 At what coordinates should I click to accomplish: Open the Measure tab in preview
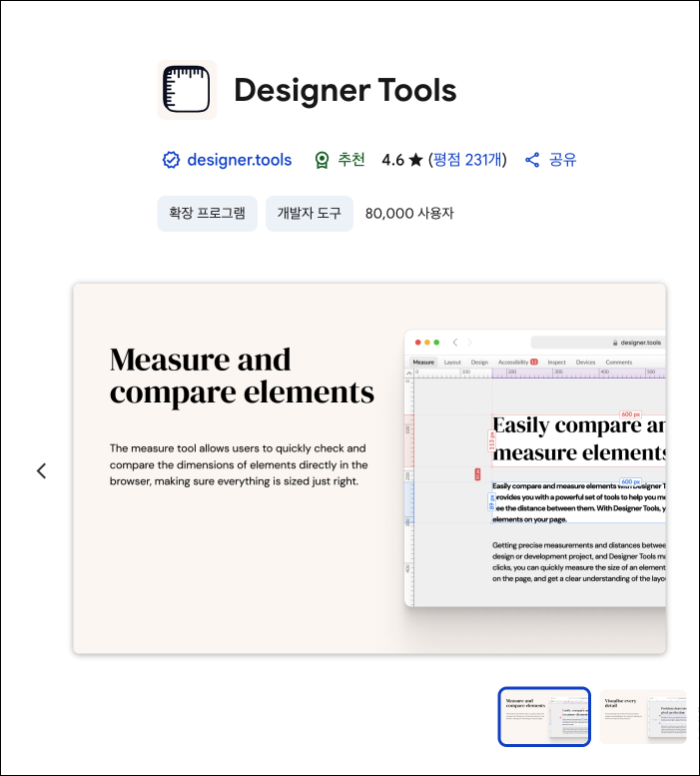[423, 362]
